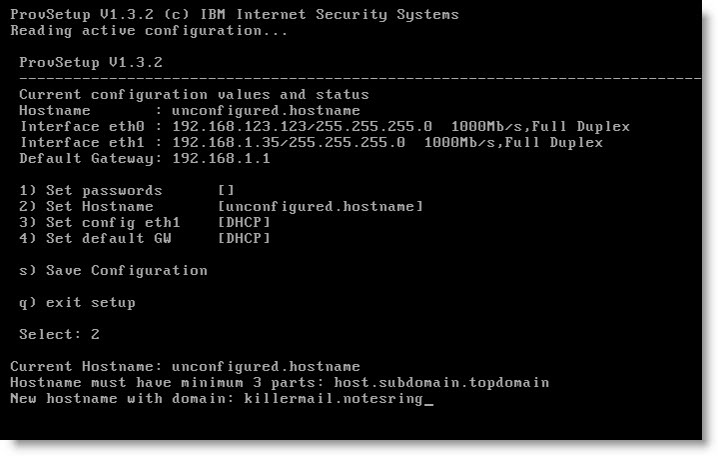
Task: Click the "Current Hostname: unconfigured.hostname" line
Action: click(185, 367)
